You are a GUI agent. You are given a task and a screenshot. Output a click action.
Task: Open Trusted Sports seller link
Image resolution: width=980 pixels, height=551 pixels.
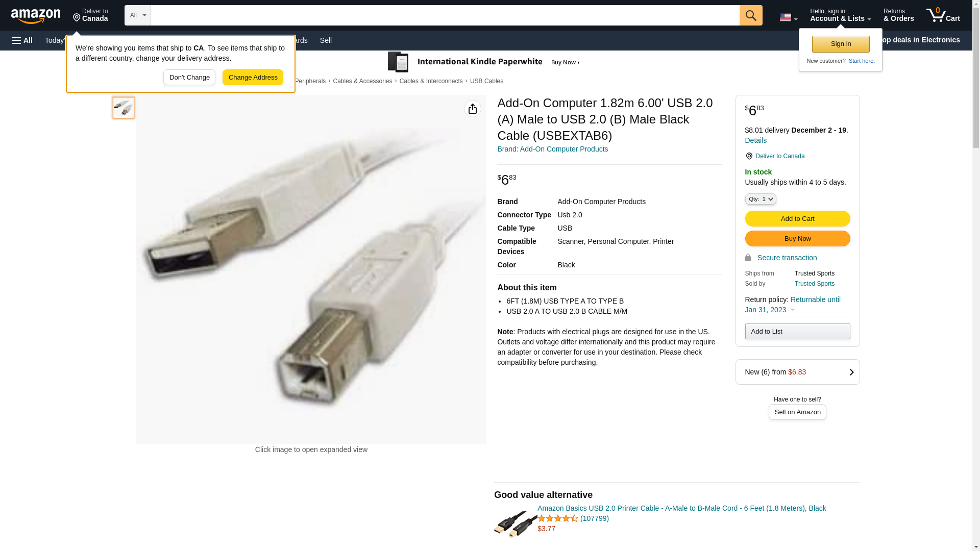[814, 284]
